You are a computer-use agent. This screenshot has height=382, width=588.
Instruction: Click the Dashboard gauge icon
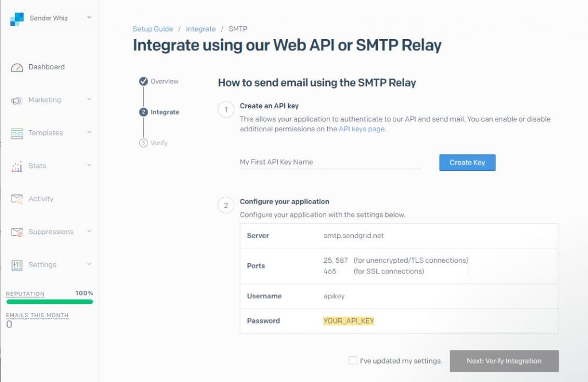pyautogui.click(x=17, y=68)
